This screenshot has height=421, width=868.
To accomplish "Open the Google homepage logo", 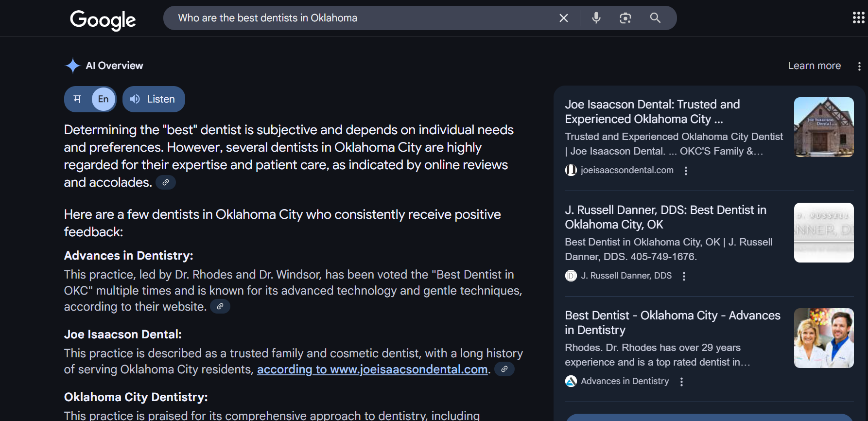I will (x=103, y=19).
